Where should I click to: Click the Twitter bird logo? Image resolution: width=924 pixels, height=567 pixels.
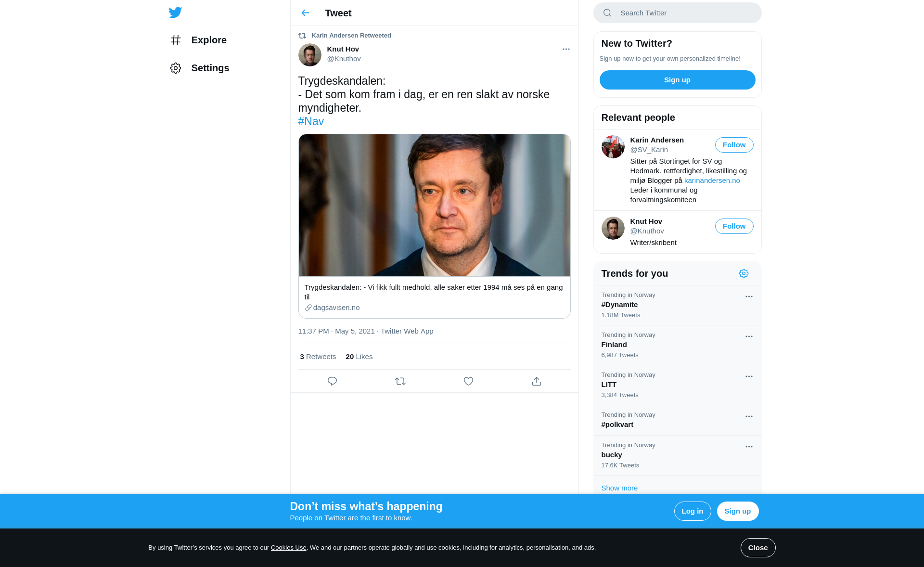point(175,13)
